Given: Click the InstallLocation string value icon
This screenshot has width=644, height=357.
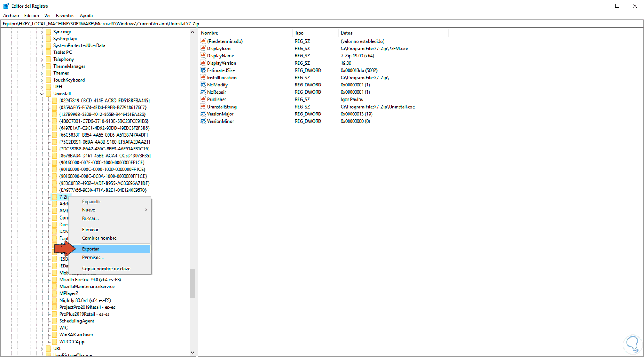Looking at the screenshot, I should (x=203, y=77).
